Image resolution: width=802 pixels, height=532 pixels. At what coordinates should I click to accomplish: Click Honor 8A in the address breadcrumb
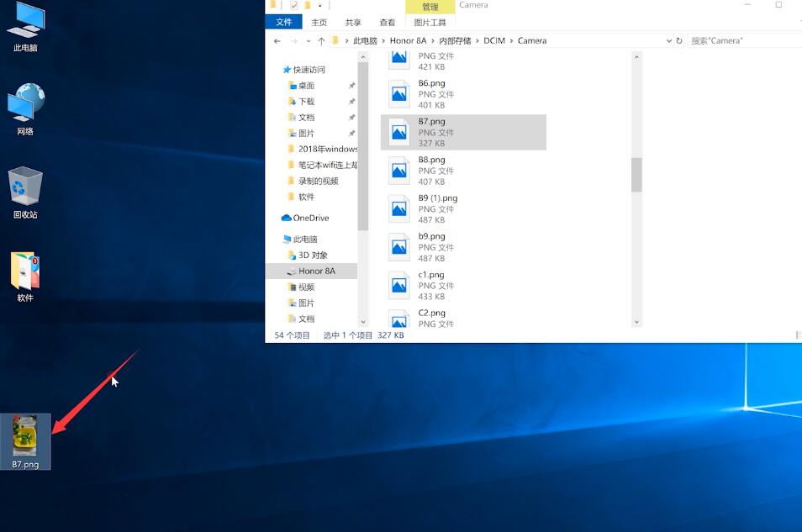tap(408, 41)
